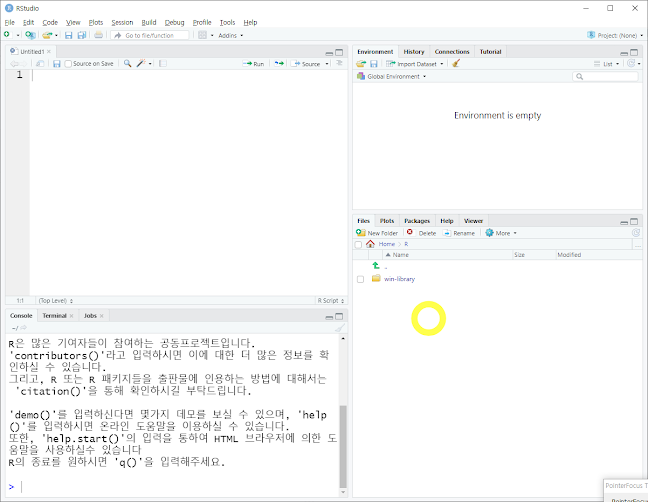Screen dimensions: 648x502
Task: Click the Home breadcrumb link
Action: pos(387,244)
